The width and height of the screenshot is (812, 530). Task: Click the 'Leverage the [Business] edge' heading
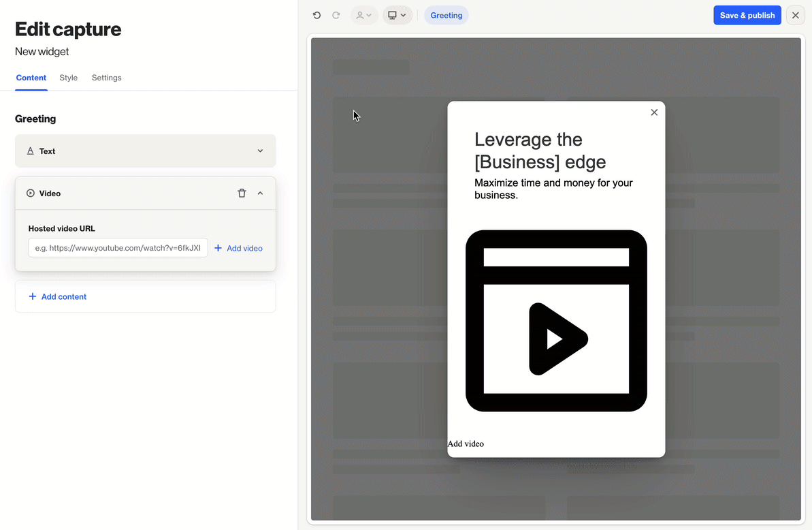click(x=540, y=151)
